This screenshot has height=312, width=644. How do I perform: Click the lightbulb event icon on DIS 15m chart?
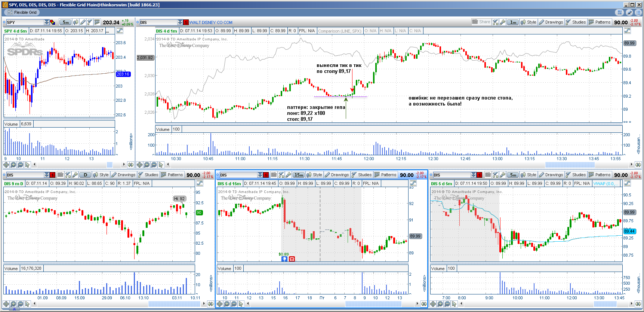click(284, 259)
